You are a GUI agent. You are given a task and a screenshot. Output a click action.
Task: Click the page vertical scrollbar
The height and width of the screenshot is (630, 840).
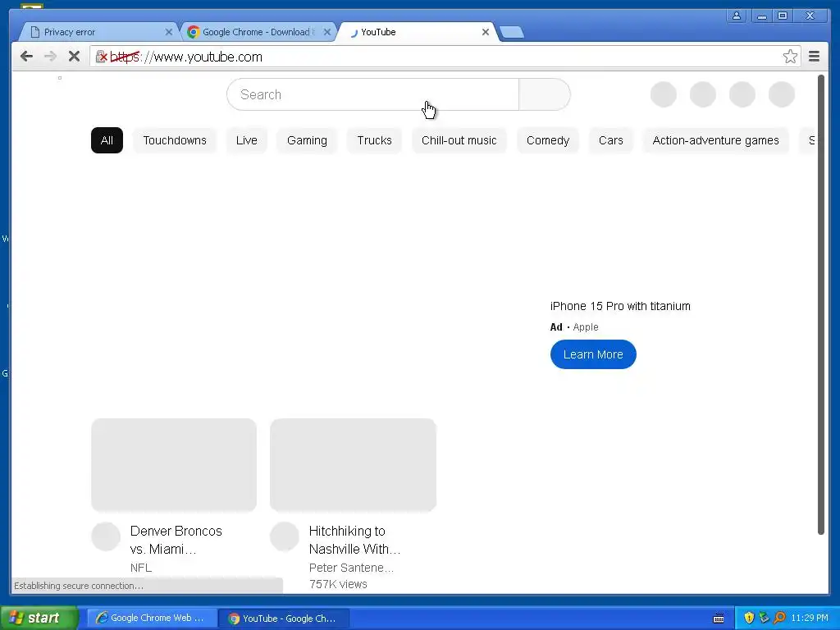tap(820, 304)
